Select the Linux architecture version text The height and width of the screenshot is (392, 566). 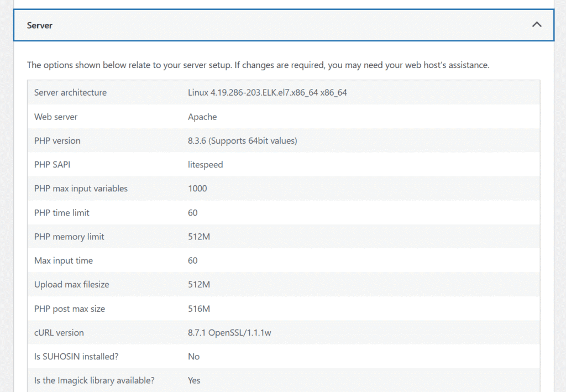coord(267,92)
